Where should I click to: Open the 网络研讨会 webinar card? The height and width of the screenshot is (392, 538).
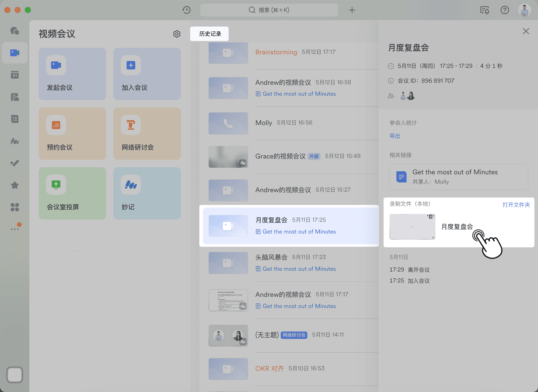[147, 133]
